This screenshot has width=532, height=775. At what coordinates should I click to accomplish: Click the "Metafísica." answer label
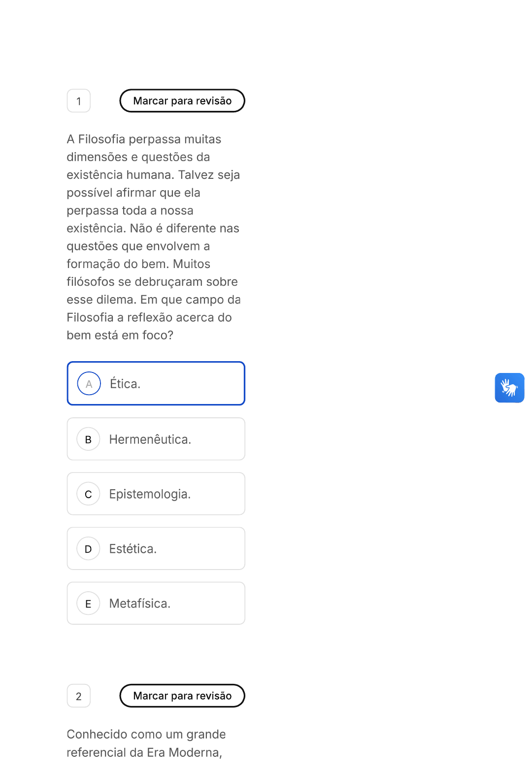pyautogui.click(x=140, y=604)
